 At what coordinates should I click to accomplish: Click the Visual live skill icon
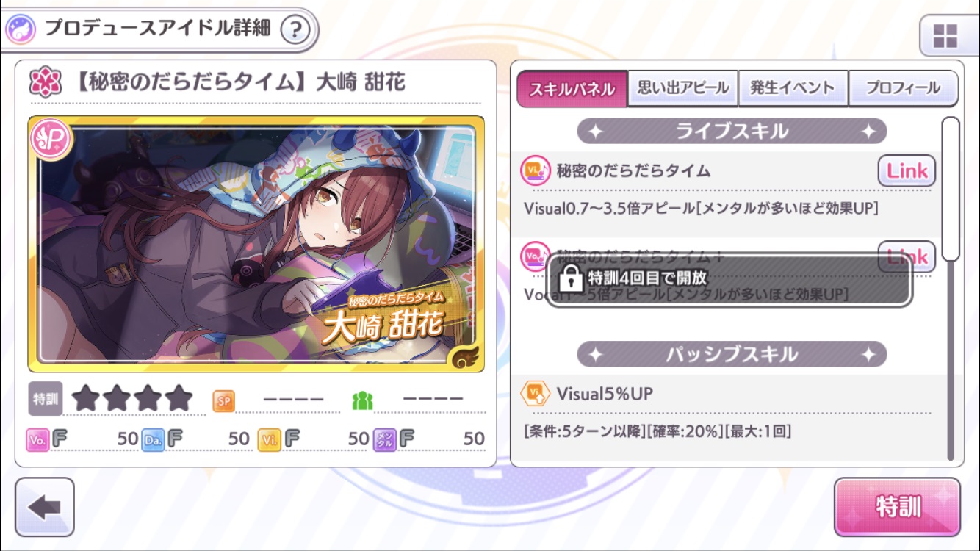point(535,171)
